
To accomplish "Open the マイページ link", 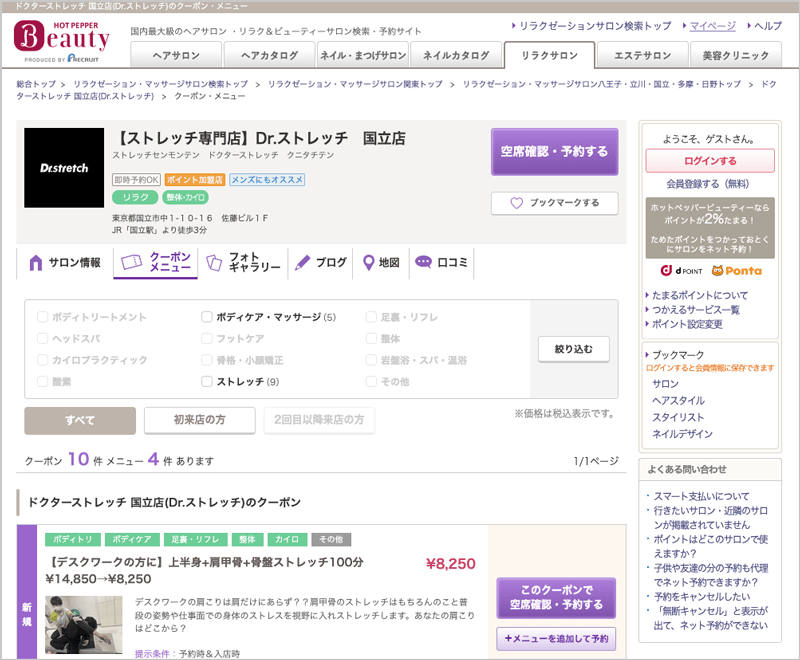I will click(x=712, y=26).
